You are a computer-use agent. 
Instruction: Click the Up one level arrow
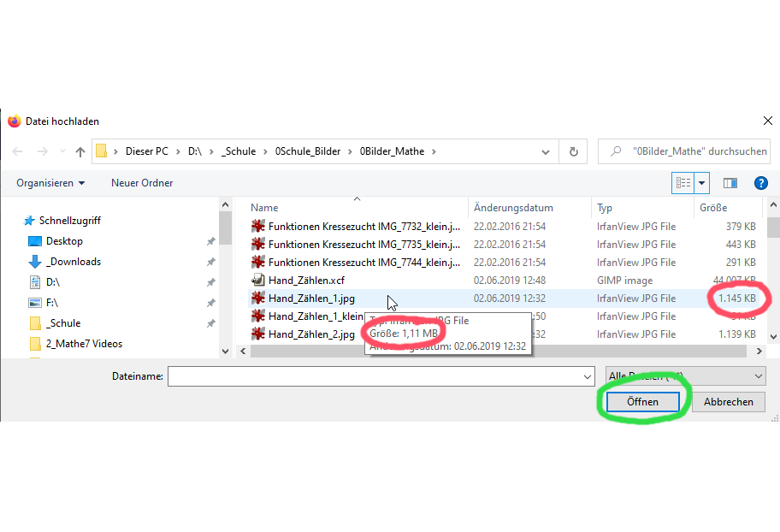(x=80, y=151)
